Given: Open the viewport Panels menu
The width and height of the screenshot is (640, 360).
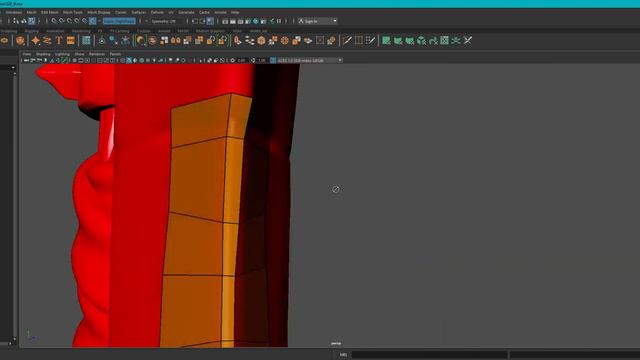Looking at the screenshot, I should coord(115,54).
